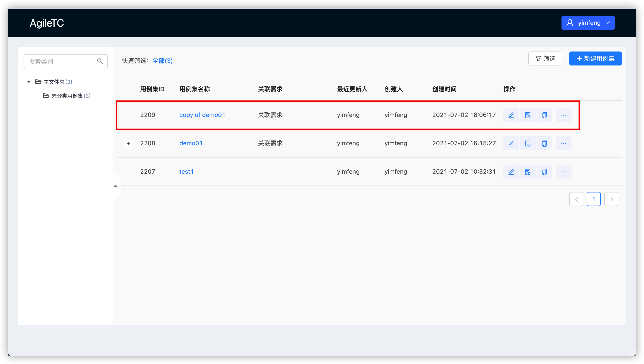Click the AgileTC logo title
Image resolution: width=644 pixels, height=364 pixels.
pos(46,23)
